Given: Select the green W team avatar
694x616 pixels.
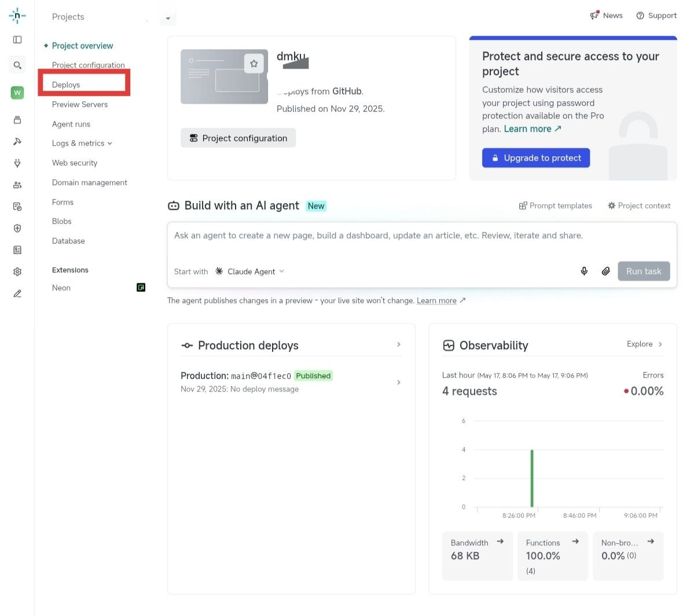Looking at the screenshot, I should [17, 93].
